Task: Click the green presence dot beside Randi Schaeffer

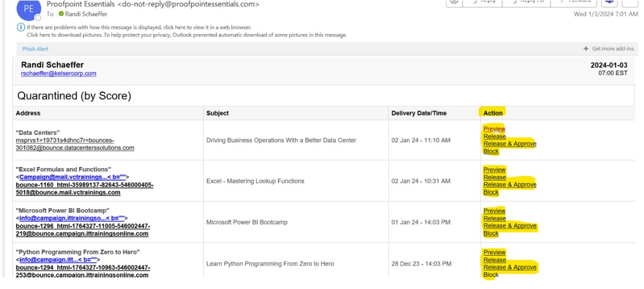Action: [x=61, y=13]
